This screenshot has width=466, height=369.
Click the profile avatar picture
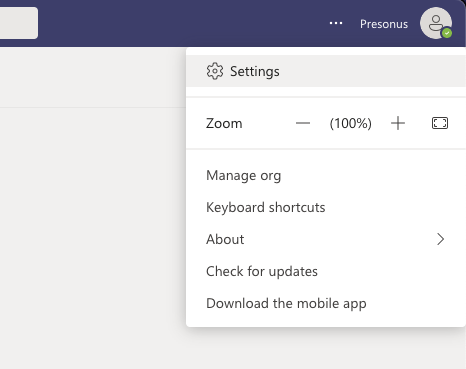pos(436,23)
